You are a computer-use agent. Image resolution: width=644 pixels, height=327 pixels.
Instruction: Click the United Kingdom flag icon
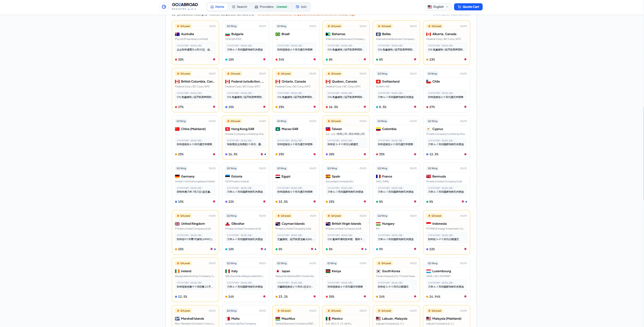pyautogui.click(x=177, y=224)
